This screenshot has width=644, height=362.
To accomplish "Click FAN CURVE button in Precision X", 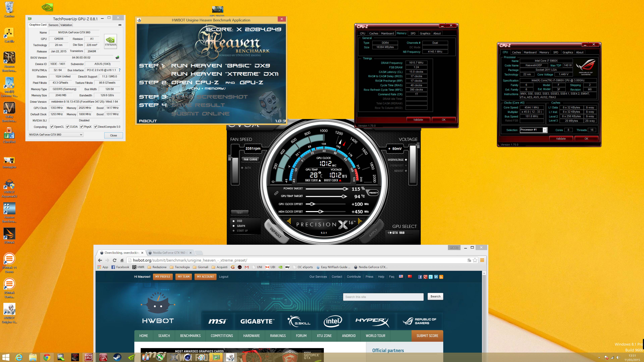I will (x=251, y=159).
